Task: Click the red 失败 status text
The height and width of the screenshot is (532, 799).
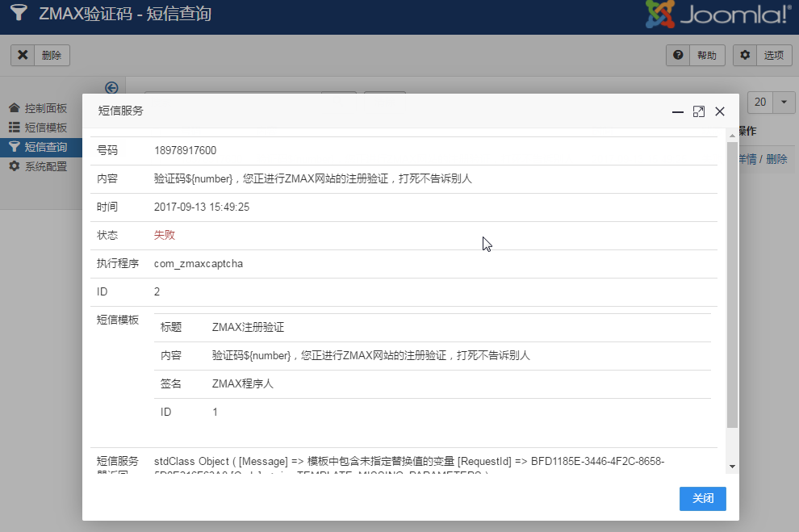Action: tap(165, 235)
